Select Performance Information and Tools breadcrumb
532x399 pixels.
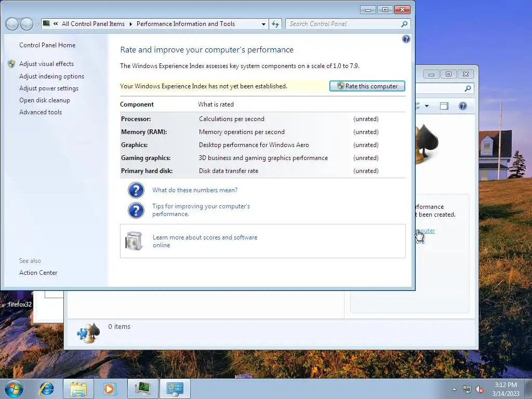185,24
